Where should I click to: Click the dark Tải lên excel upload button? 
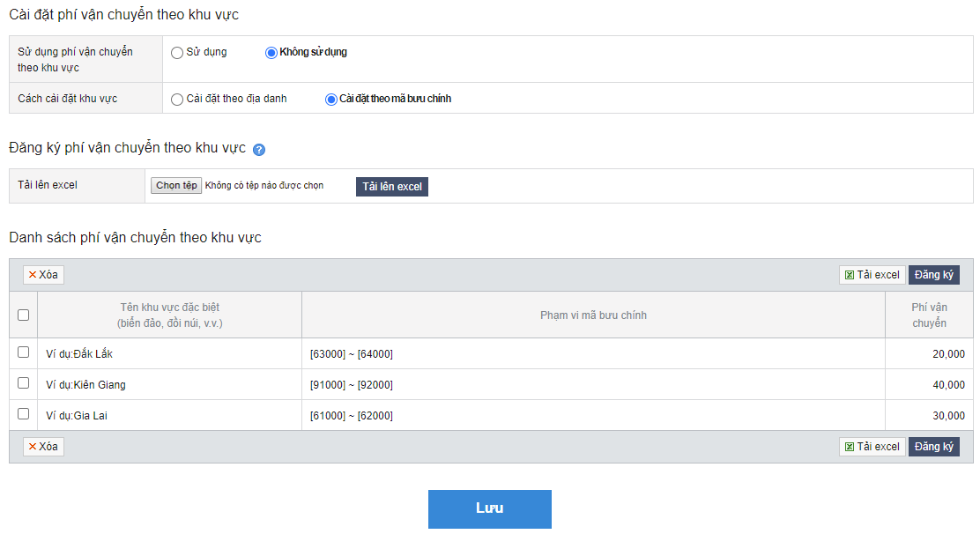click(392, 187)
